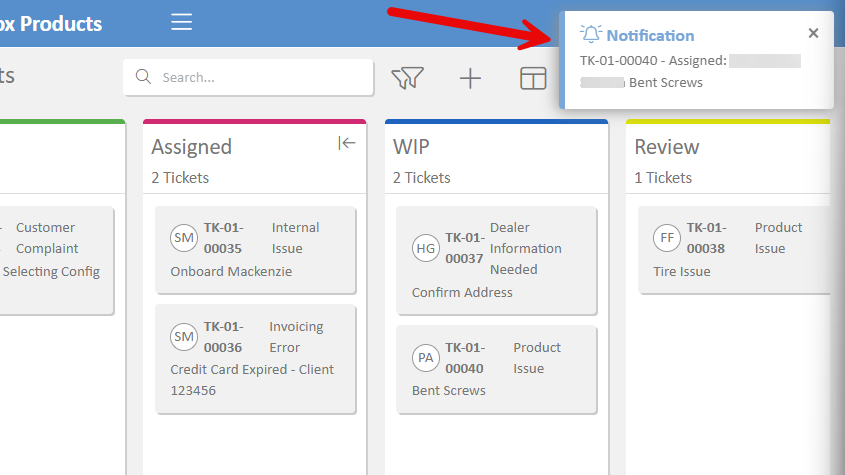Screen dimensions: 845x475
Task: Click PA avatar on Bent Screws ticket
Action: tap(426, 358)
